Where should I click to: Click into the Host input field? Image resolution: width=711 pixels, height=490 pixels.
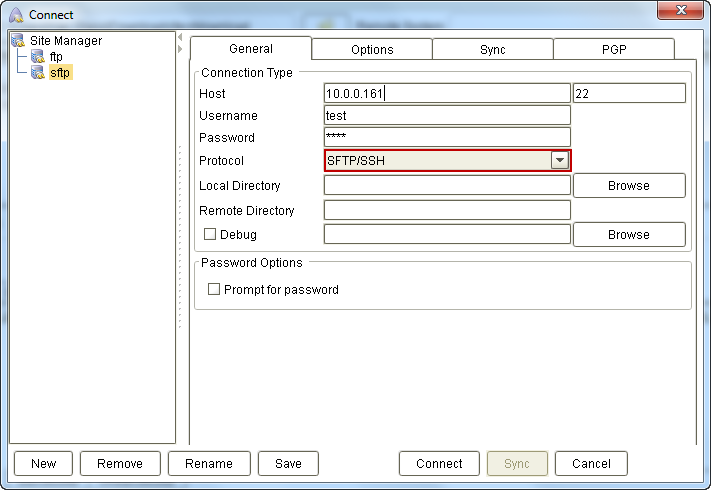(447, 94)
